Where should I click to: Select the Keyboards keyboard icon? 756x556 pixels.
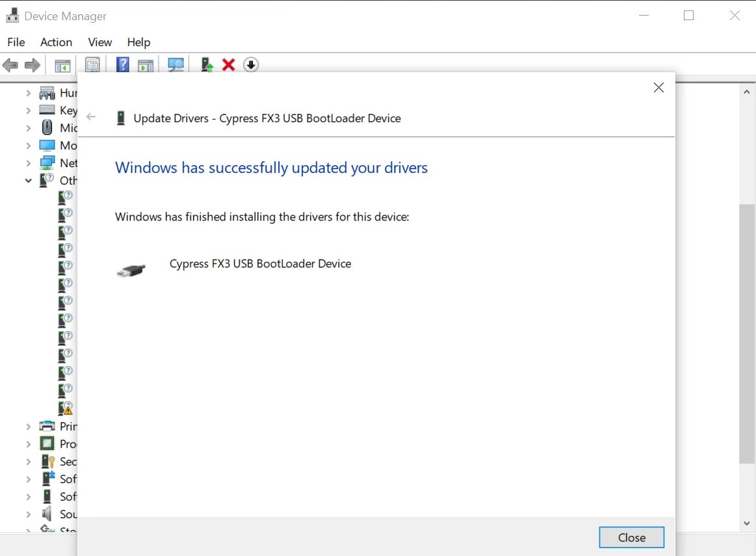pyautogui.click(x=47, y=110)
